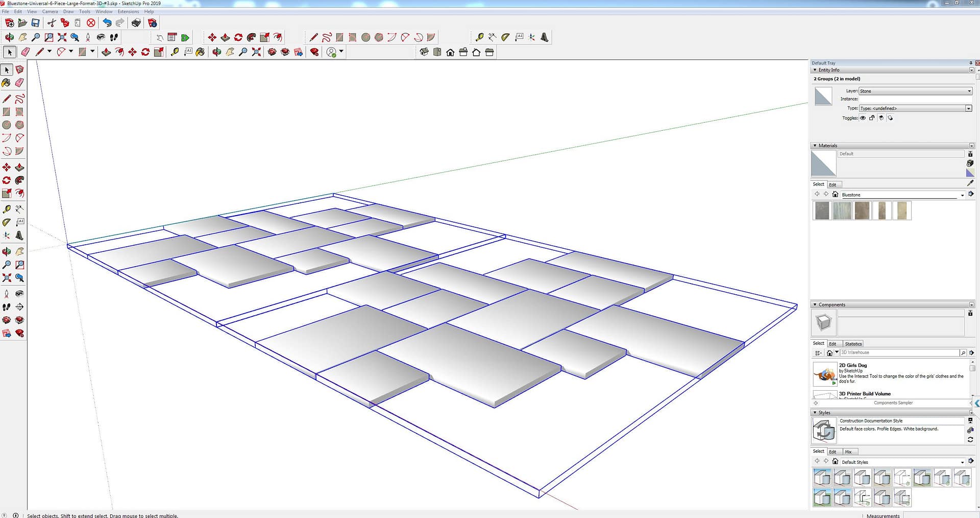Click the Edit tab in Styles panel
Viewport: 980px width, 518px height.
tap(832, 452)
